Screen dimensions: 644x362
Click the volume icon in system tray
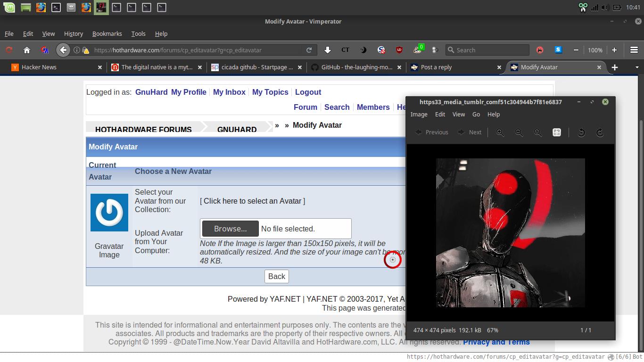click(605, 7)
